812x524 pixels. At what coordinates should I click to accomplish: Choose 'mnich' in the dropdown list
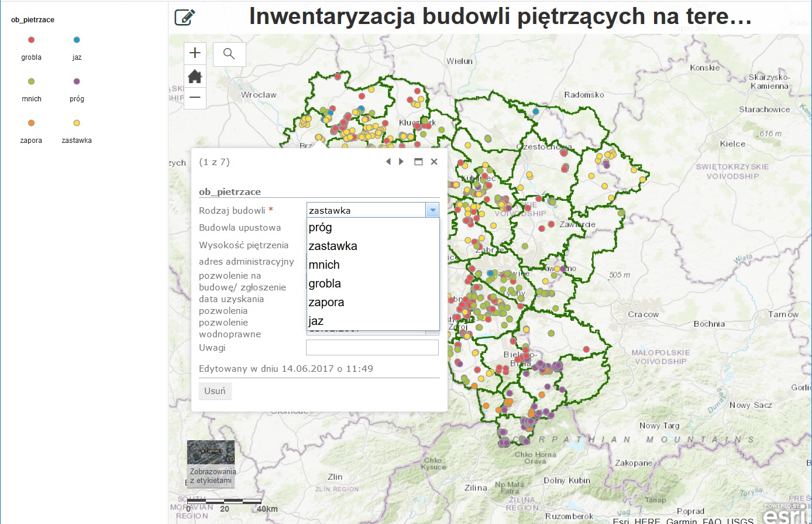click(373, 265)
